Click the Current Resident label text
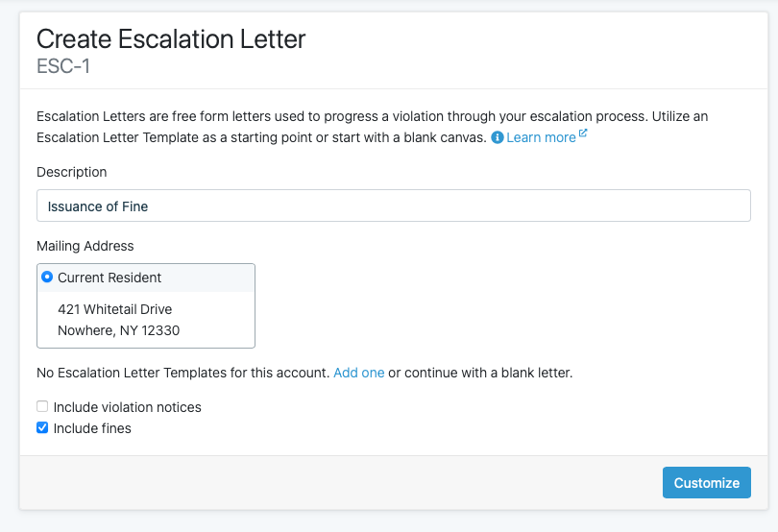The height and width of the screenshot is (532, 778). pos(109,278)
